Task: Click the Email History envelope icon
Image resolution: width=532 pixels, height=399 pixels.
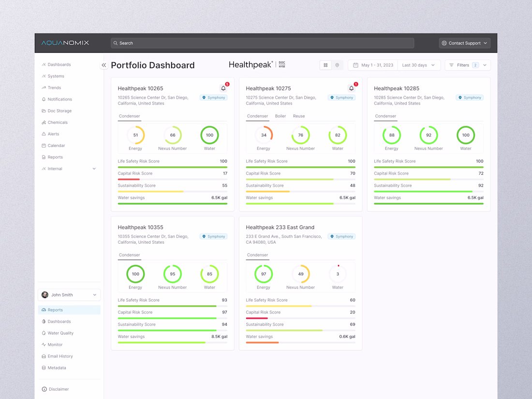Action: click(44, 356)
